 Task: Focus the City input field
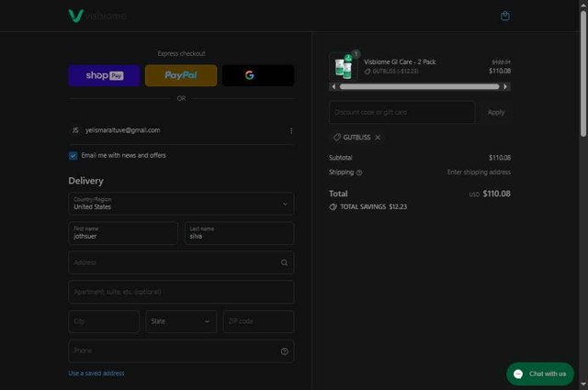click(104, 321)
